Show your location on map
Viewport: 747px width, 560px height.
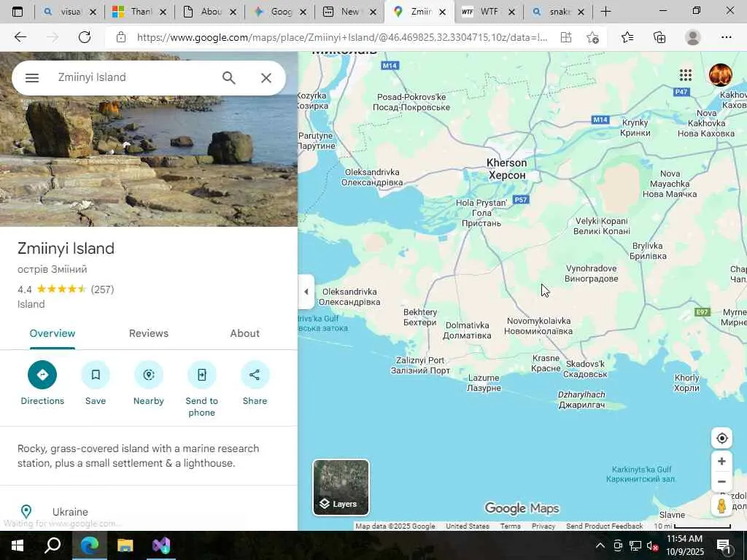(x=721, y=438)
